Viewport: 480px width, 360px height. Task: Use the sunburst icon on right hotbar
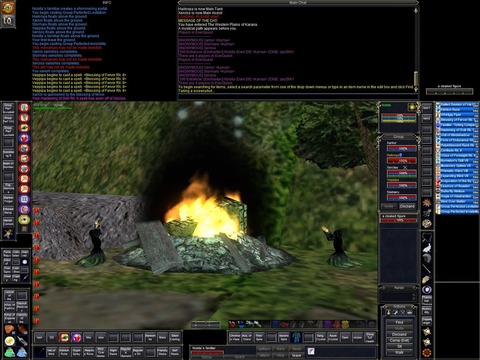coord(427,202)
